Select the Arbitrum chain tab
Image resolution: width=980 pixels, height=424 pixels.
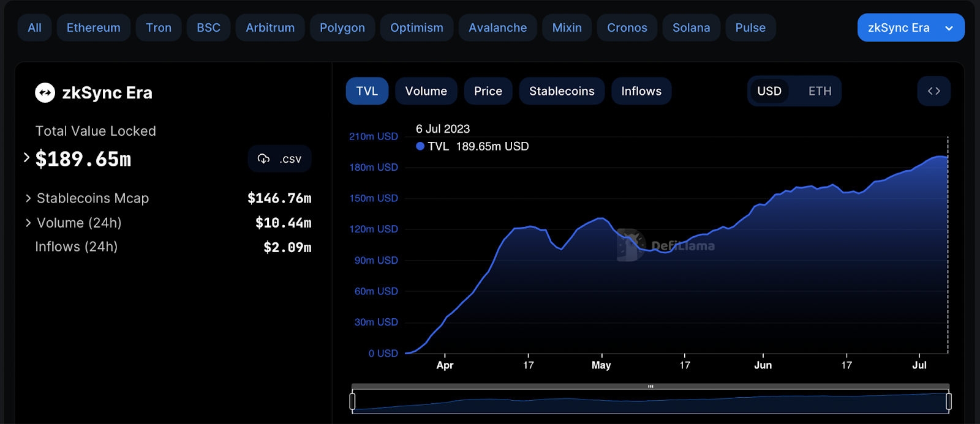pos(270,28)
